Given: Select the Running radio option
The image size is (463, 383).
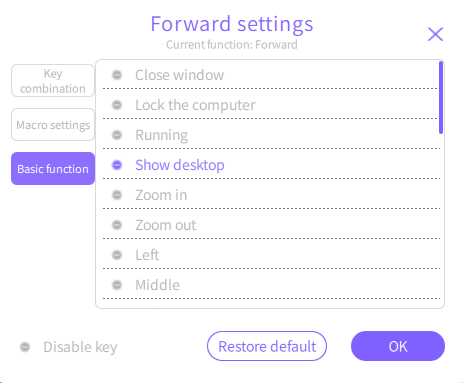Looking at the screenshot, I should (117, 135).
